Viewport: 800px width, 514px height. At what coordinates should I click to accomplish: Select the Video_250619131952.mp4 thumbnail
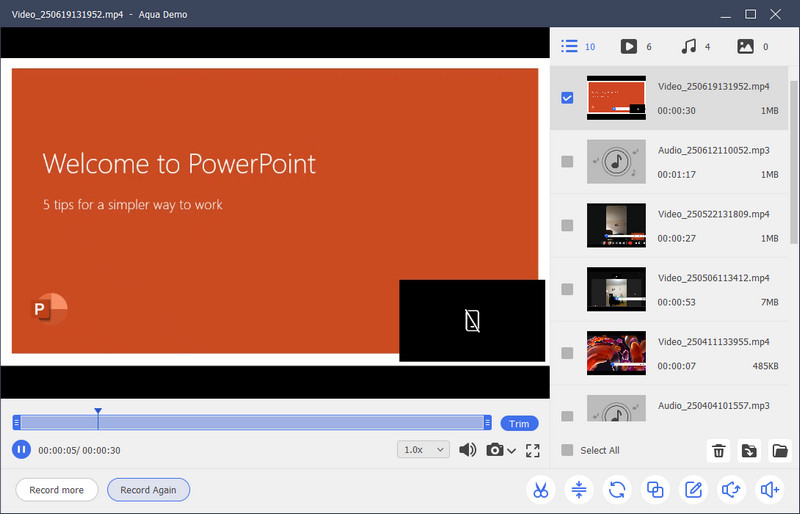(x=616, y=97)
